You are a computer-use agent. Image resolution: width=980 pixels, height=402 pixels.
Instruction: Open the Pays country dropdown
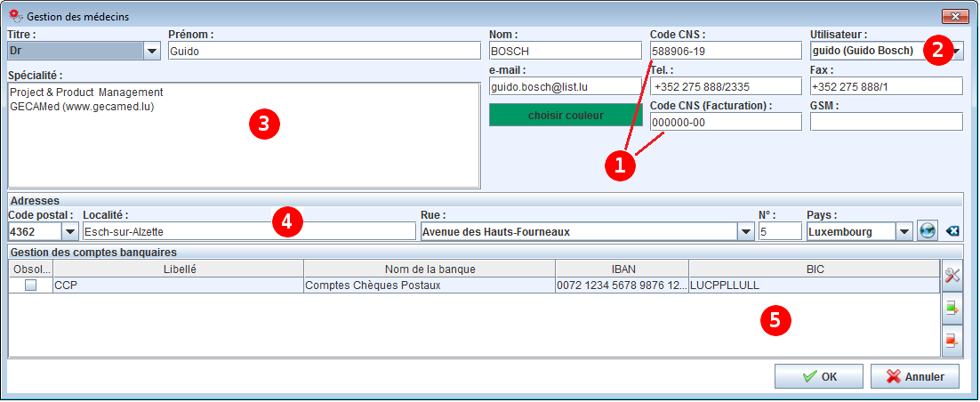(904, 232)
